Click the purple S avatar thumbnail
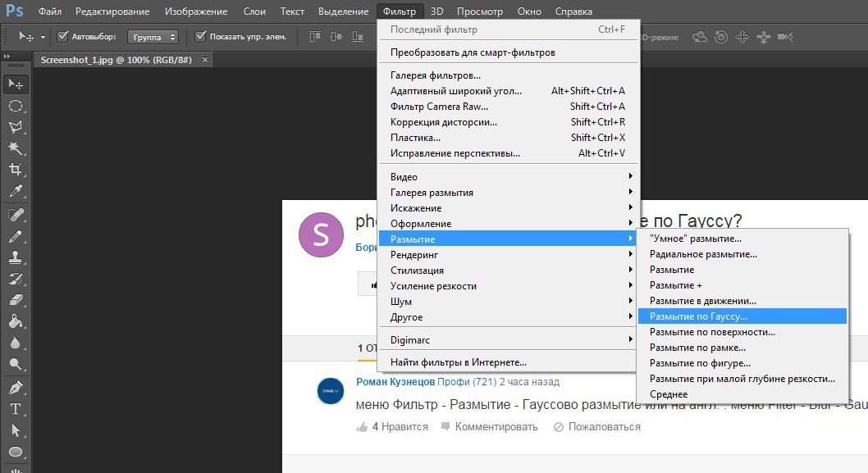868x473 pixels. (x=321, y=234)
